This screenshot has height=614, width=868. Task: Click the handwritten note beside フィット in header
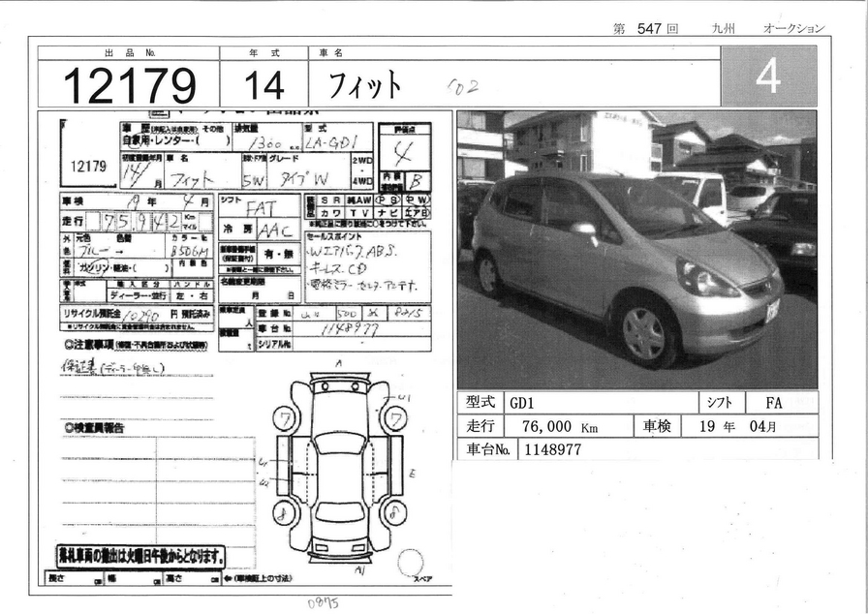462,86
